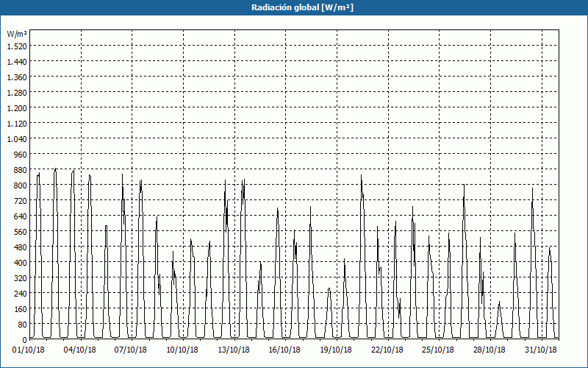
Task: Click the 1.200 axis value
Action: point(17,107)
